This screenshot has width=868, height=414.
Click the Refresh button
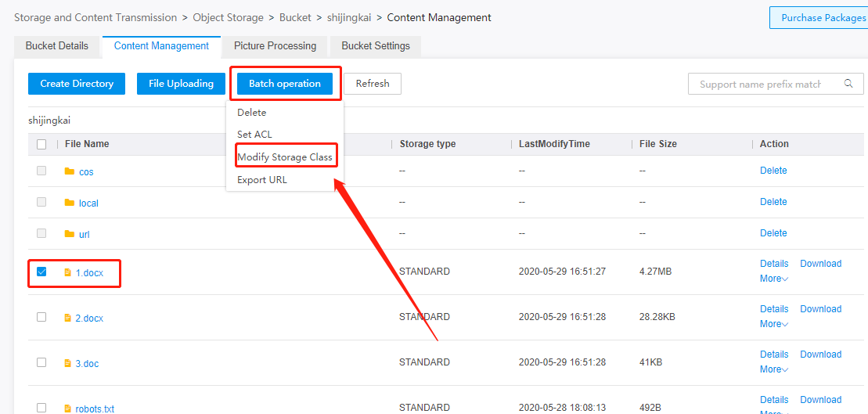373,84
